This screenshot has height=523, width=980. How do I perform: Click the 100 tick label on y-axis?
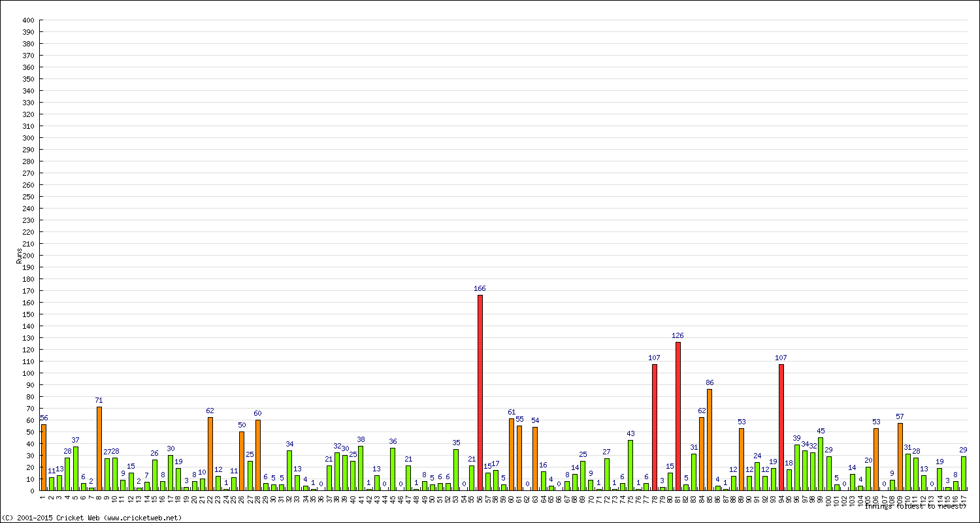(27, 373)
